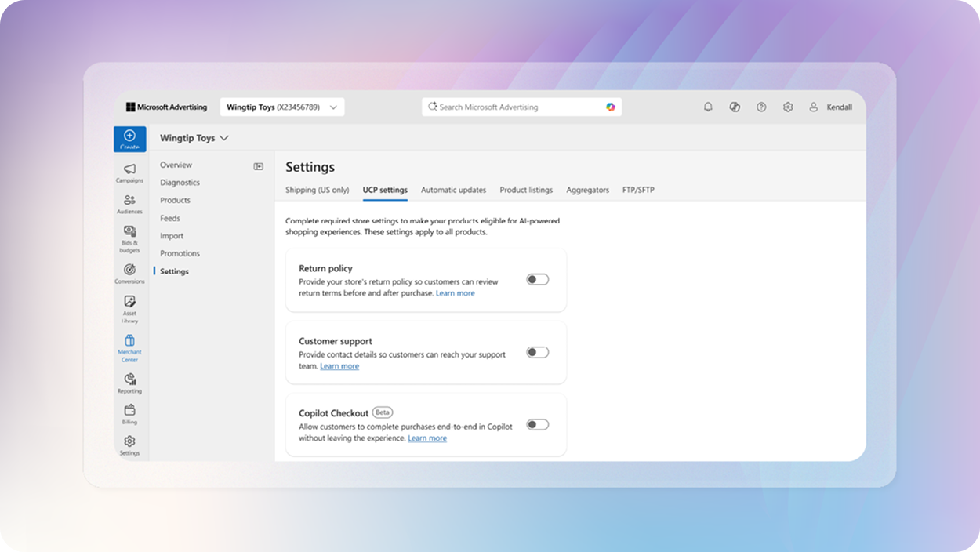Open the Wingtip Toys account dropdown
Screen dimensions: 980x552
(281, 107)
